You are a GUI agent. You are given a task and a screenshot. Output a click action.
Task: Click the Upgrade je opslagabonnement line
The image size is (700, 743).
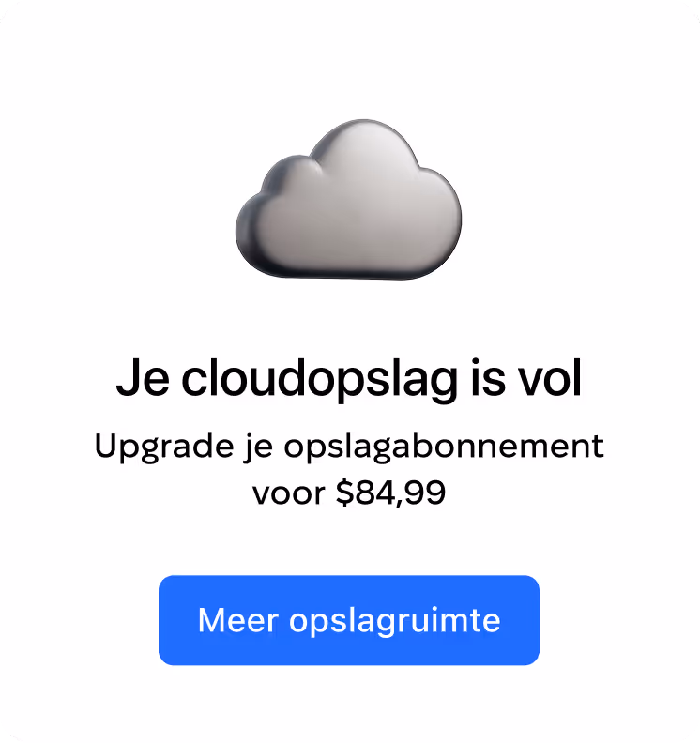pos(349,447)
